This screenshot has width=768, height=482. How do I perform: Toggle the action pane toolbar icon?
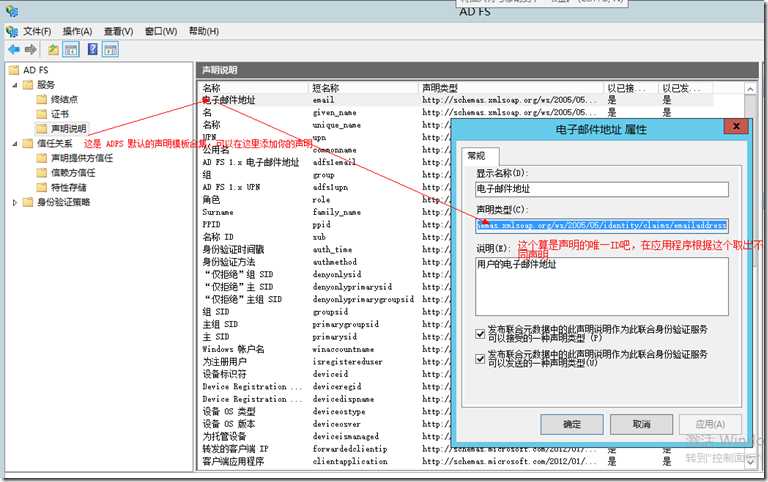point(110,49)
